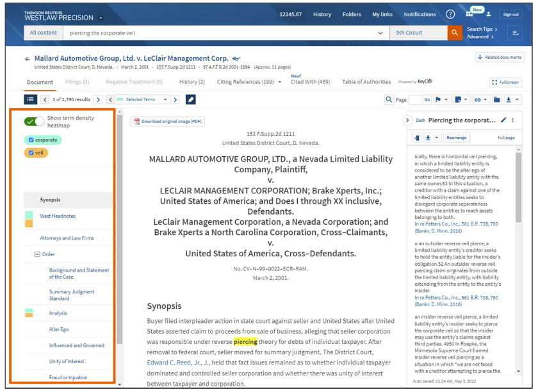Toggle the table of contents list icon

tap(31, 99)
